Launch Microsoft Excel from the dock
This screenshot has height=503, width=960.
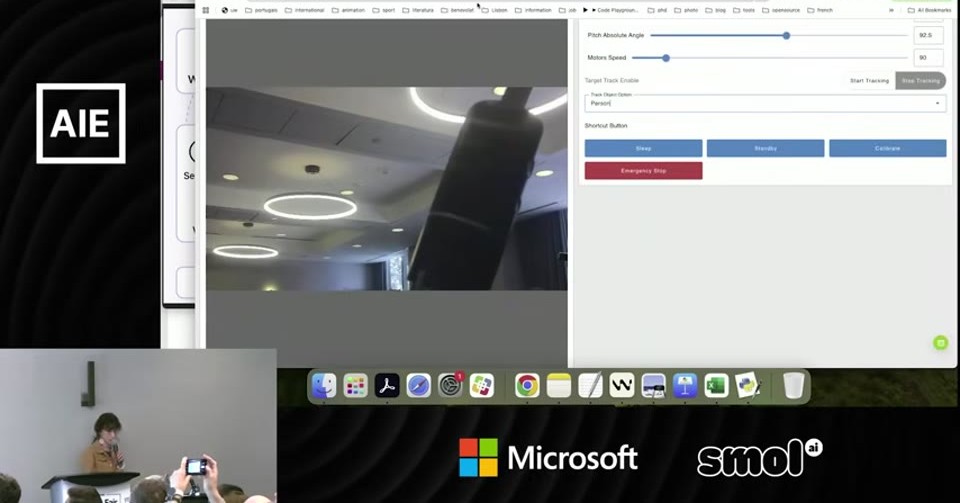(716, 386)
